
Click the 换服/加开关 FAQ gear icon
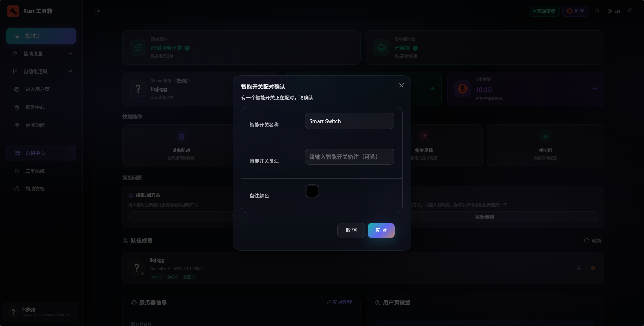pyautogui.click(x=131, y=195)
